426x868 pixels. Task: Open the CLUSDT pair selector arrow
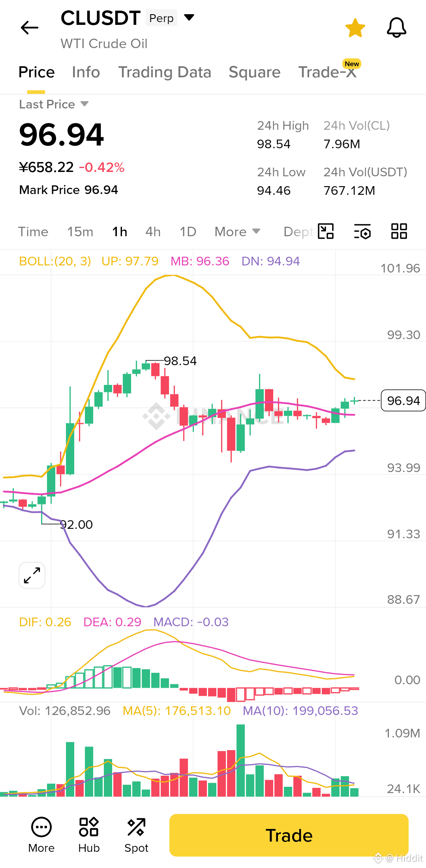pyautogui.click(x=190, y=17)
